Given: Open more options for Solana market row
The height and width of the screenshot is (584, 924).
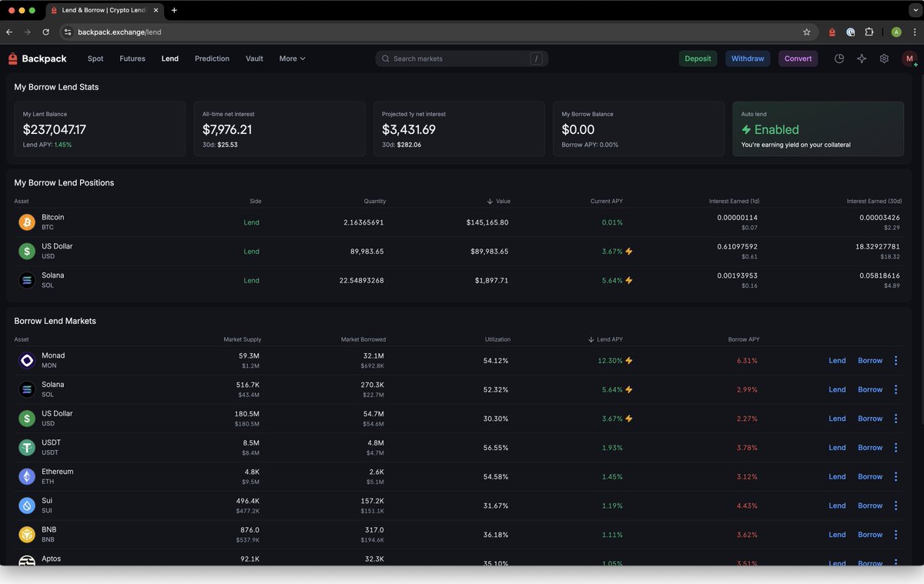Looking at the screenshot, I should (896, 389).
